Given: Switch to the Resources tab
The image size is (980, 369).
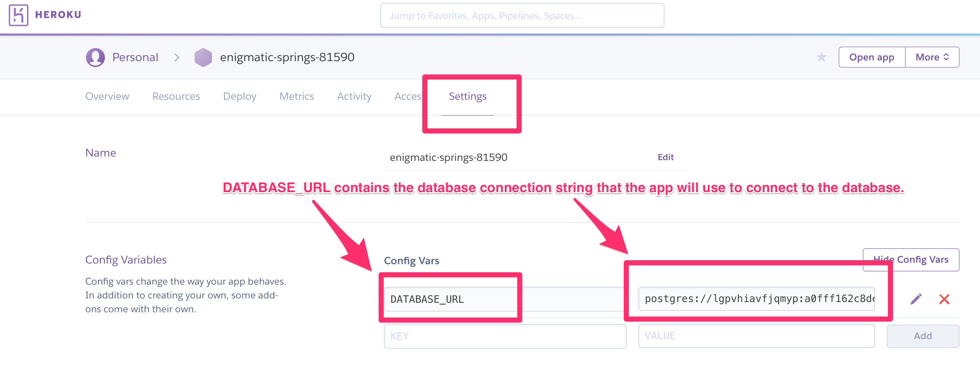Looking at the screenshot, I should [x=176, y=96].
